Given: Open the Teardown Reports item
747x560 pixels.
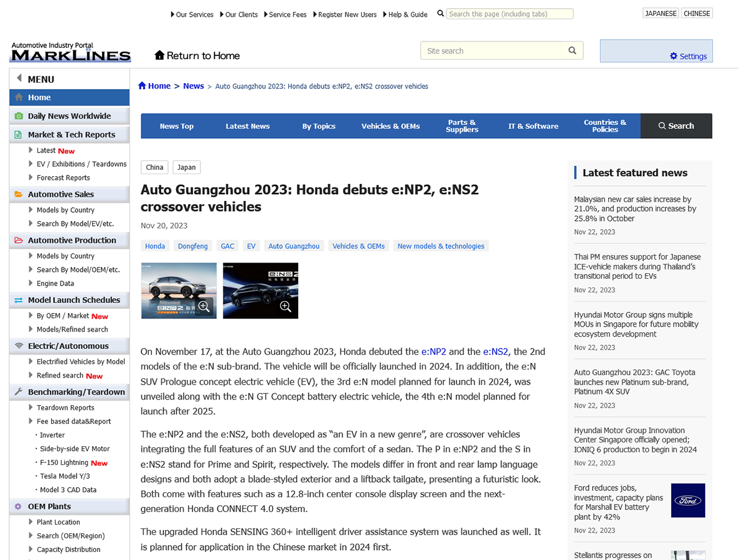Looking at the screenshot, I should (65, 408).
